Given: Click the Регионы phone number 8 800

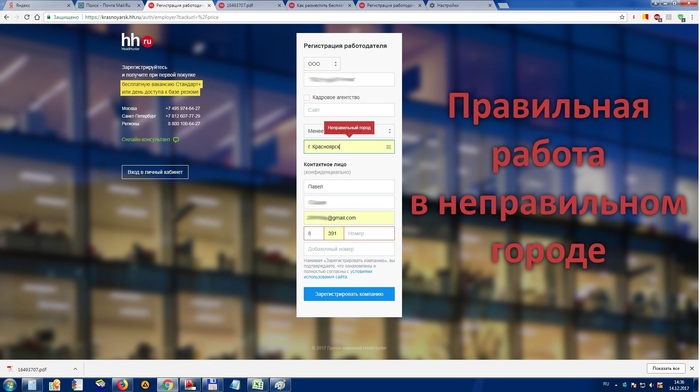Looking at the screenshot, I should tap(184, 124).
